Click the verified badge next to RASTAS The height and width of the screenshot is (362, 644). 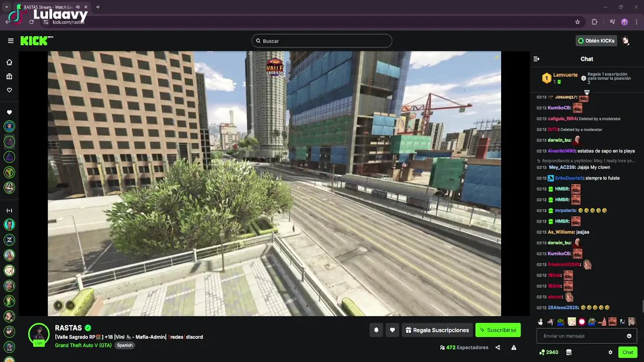88,328
